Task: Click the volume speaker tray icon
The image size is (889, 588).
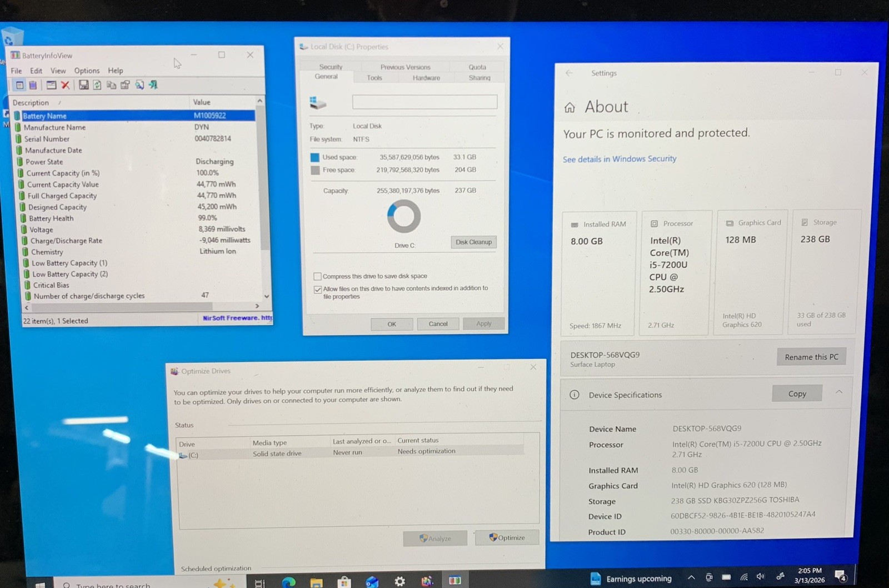Action: pyautogui.click(x=761, y=577)
